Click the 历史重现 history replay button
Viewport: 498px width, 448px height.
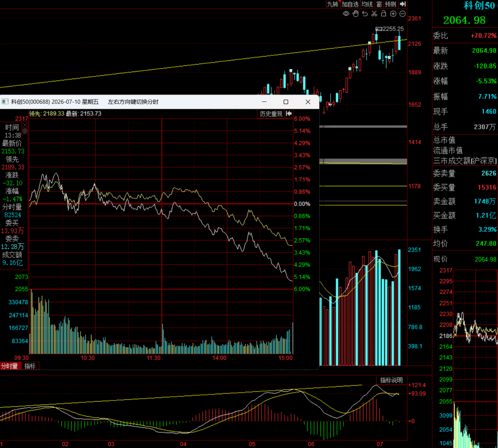click(271, 114)
